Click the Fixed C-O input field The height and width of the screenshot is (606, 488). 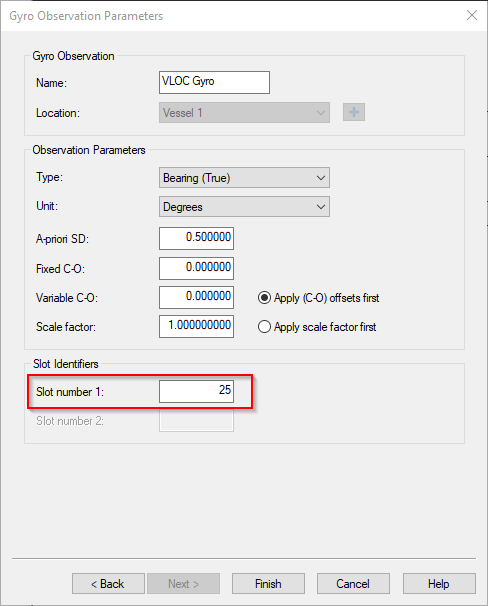[x=196, y=268]
